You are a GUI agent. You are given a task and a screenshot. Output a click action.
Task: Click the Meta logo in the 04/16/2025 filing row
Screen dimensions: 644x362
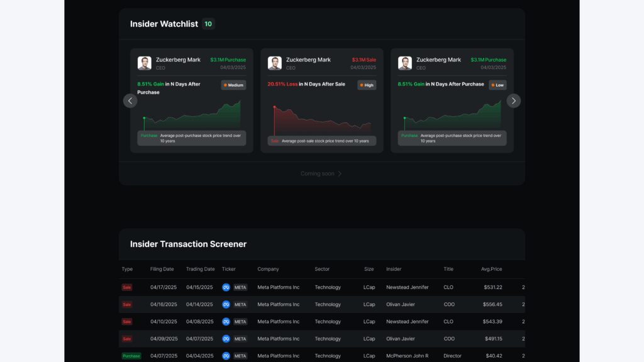point(226,305)
